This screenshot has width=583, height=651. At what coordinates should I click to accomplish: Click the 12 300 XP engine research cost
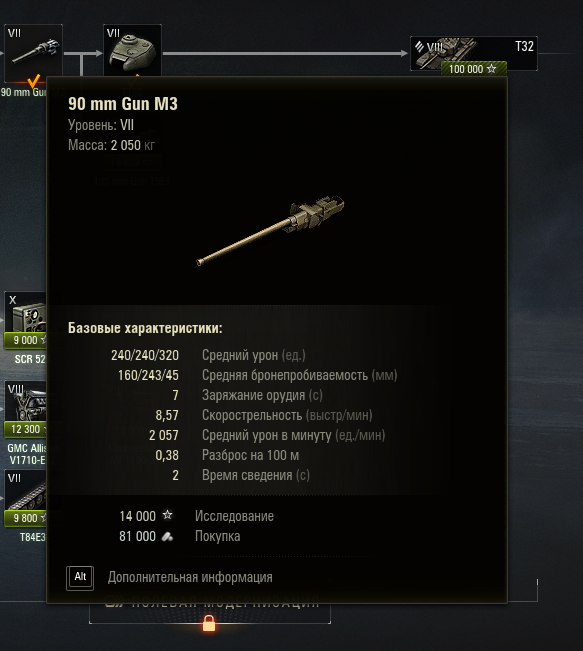pos(26,429)
